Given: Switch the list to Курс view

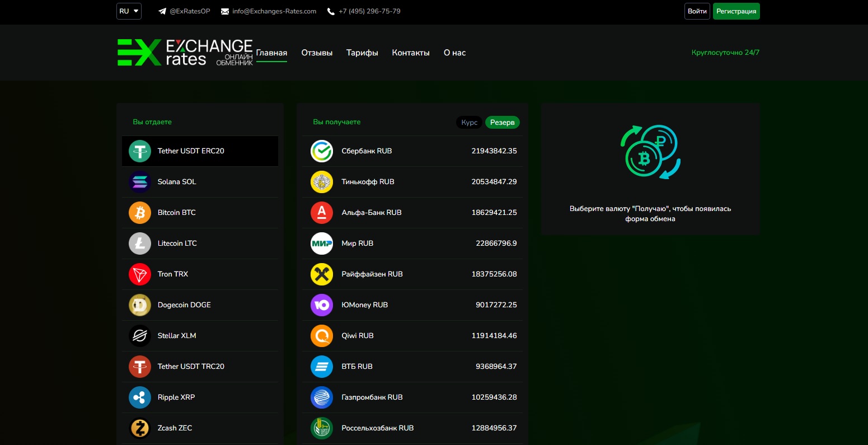Looking at the screenshot, I should point(470,123).
